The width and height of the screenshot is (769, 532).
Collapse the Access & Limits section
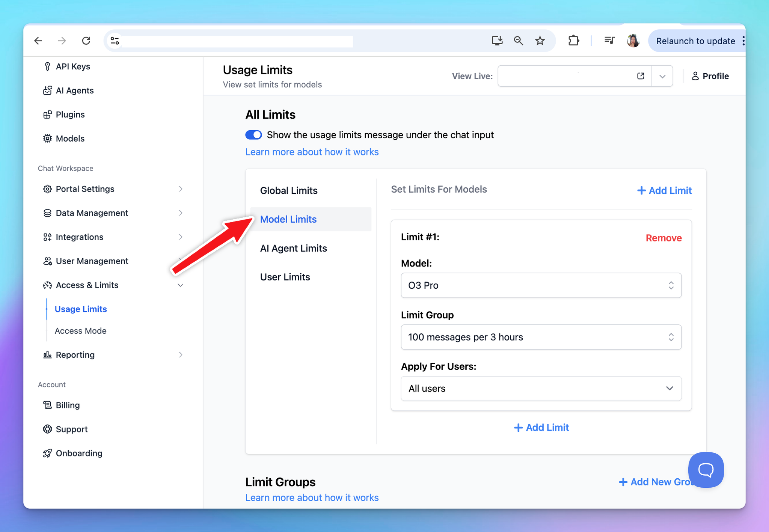pyautogui.click(x=180, y=285)
